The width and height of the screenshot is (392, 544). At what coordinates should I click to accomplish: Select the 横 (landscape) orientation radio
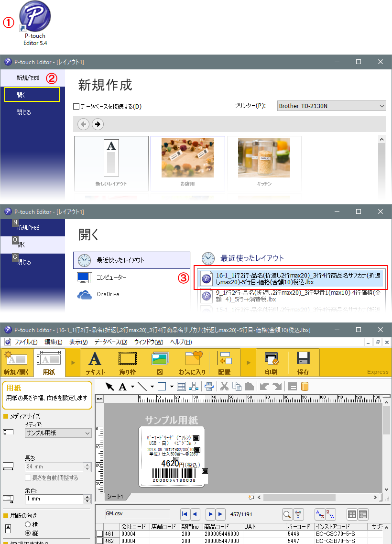(28, 524)
